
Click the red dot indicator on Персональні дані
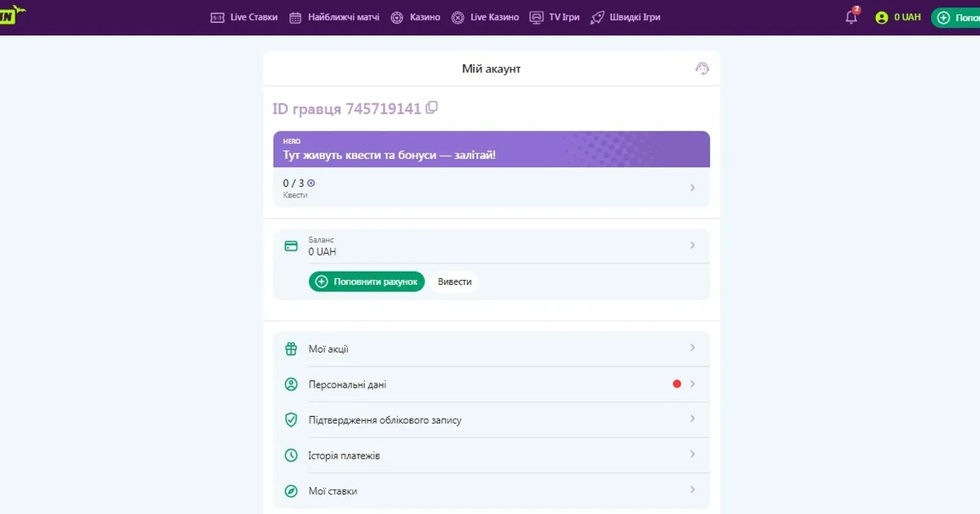click(x=677, y=384)
